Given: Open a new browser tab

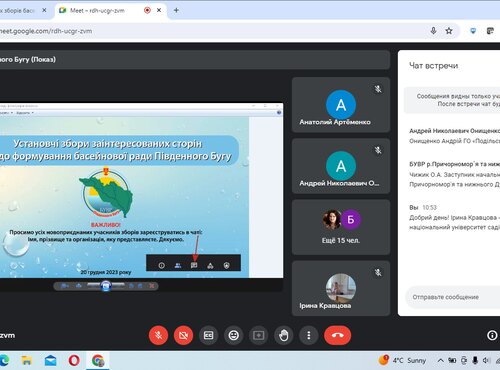Looking at the screenshot, I should click(176, 10).
